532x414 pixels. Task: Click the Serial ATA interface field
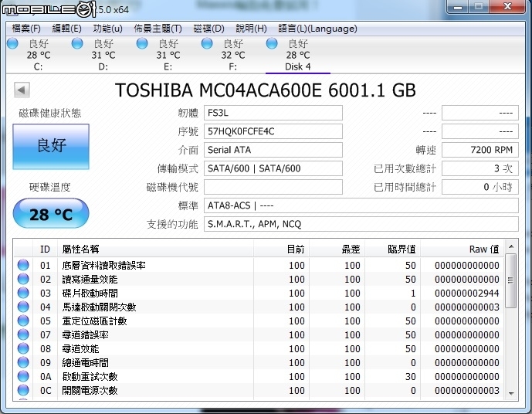273,150
